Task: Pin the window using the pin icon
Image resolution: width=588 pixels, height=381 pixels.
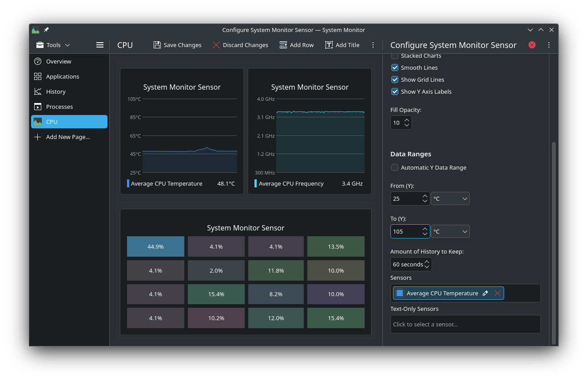Action: (46, 30)
